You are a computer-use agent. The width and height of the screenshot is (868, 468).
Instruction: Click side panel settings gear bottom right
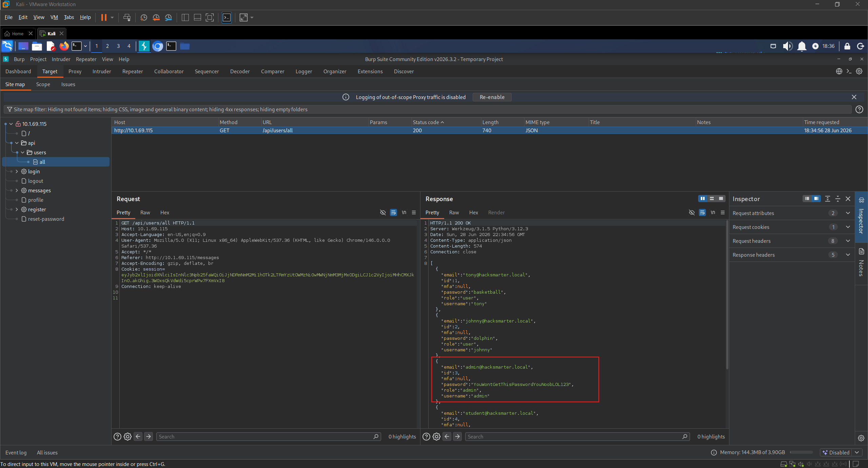(x=861, y=438)
